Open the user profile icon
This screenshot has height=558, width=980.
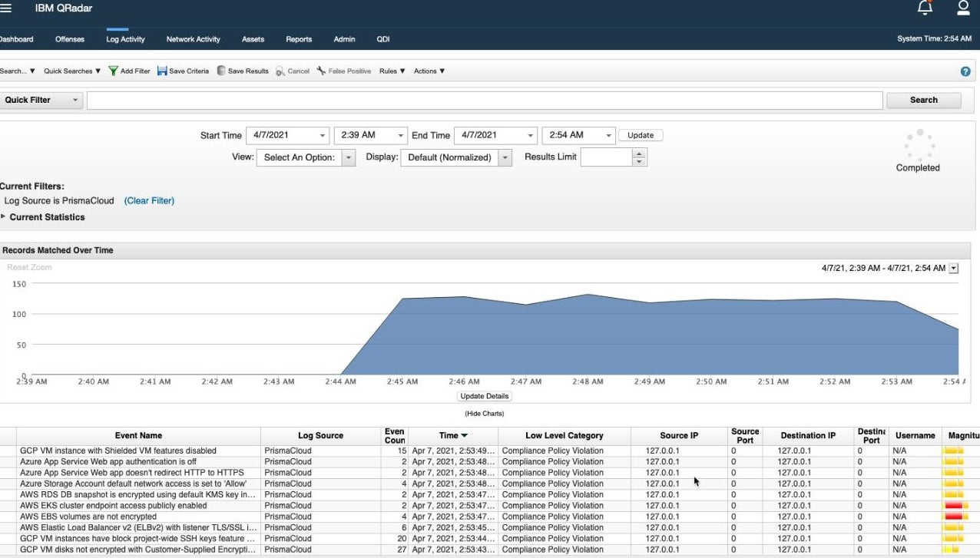click(x=965, y=8)
